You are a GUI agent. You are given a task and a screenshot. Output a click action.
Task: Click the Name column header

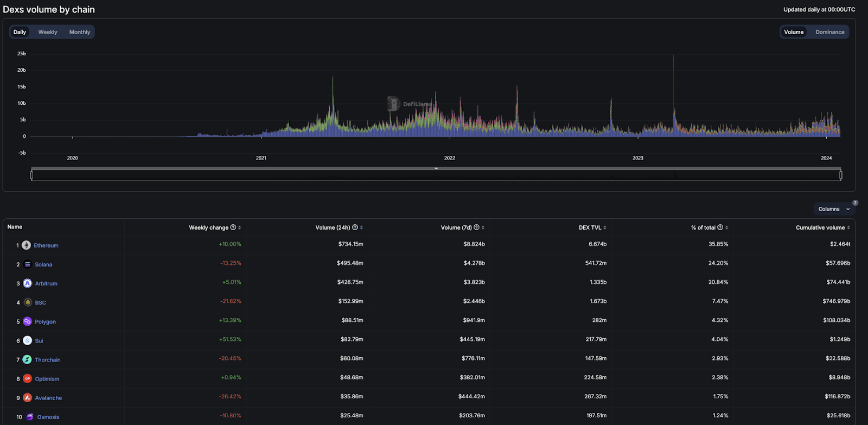pos(15,227)
